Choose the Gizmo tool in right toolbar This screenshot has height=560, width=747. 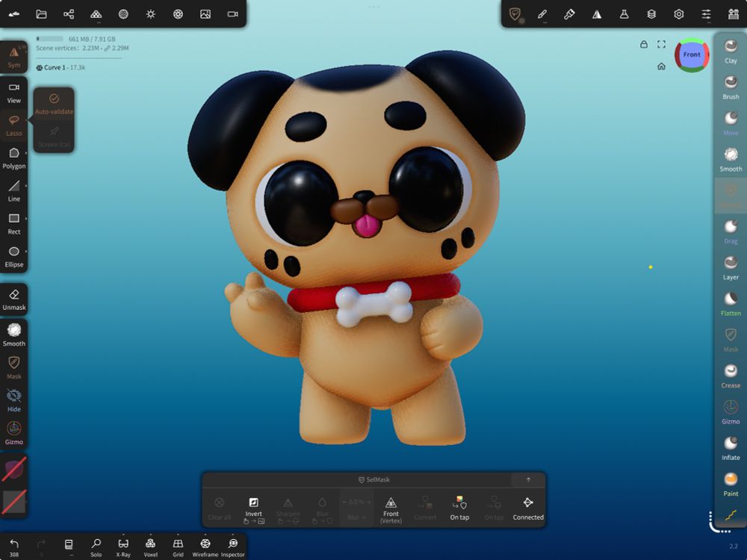(x=731, y=412)
